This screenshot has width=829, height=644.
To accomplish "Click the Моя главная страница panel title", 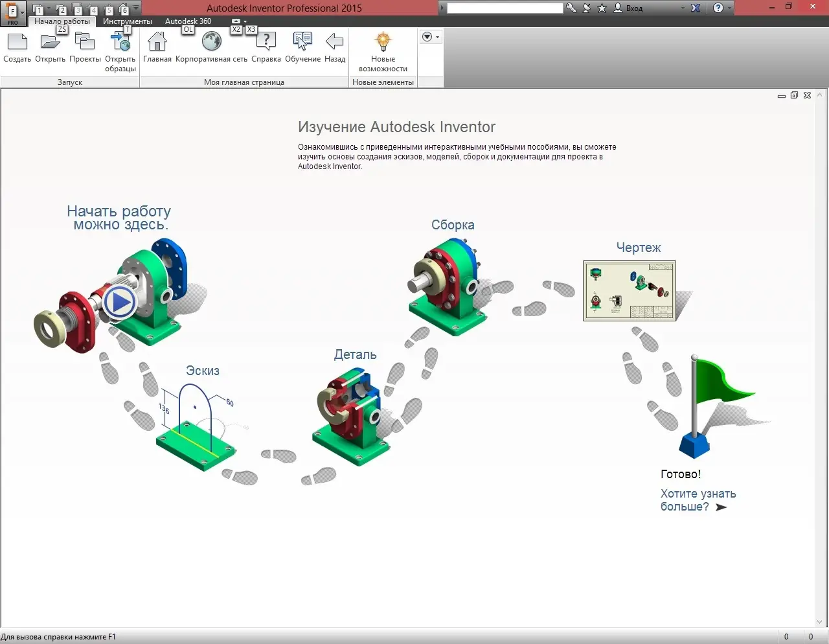I will 244,82.
